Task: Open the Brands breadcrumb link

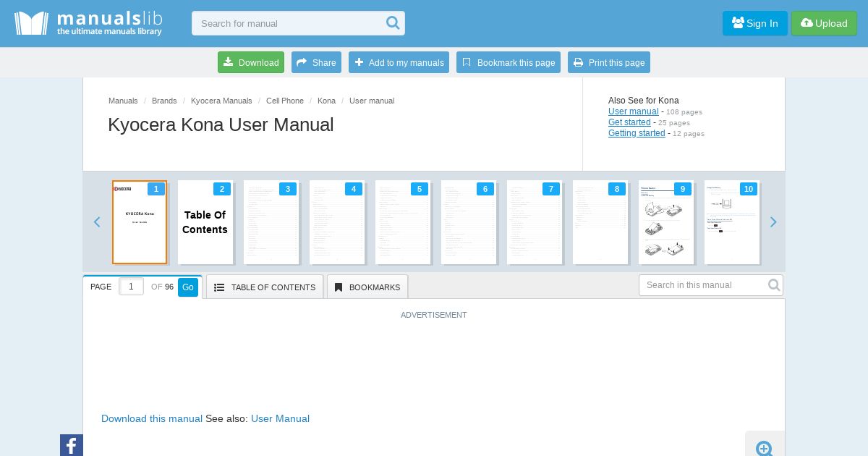Action: 164,101
